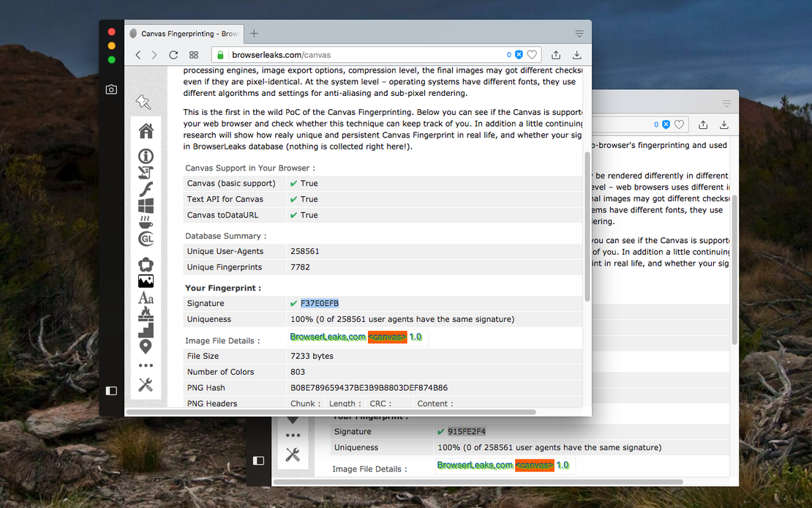Open the Java section via the coffee cup icon
Viewport: 812px width, 508px height.
click(x=146, y=221)
